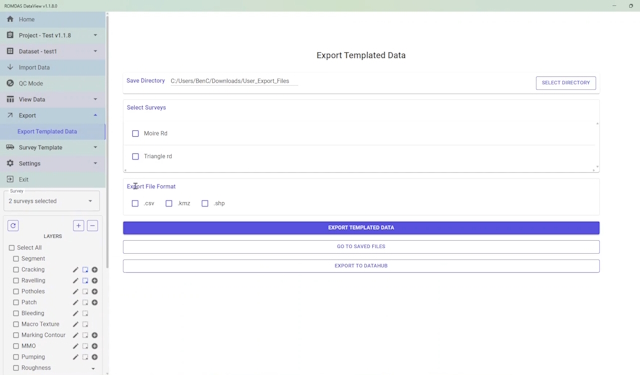Click the pencil edit icon for Bleeding layer
This screenshot has width=640, height=375.
coord(76,313)
